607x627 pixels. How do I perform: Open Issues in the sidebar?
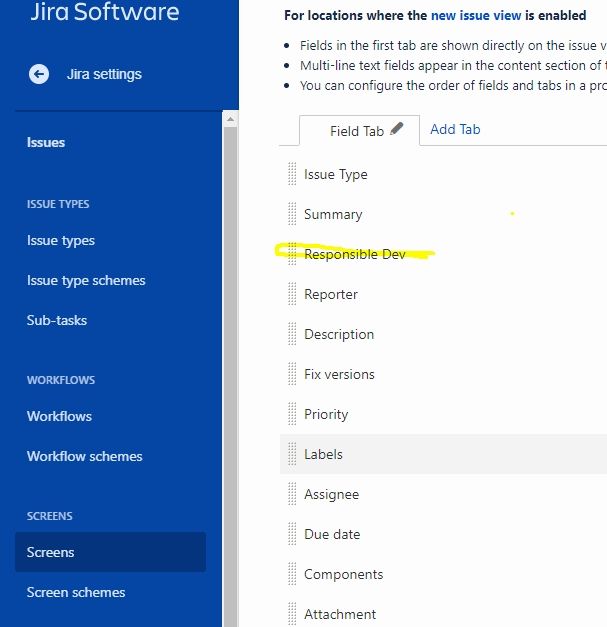tap(46, 142)
